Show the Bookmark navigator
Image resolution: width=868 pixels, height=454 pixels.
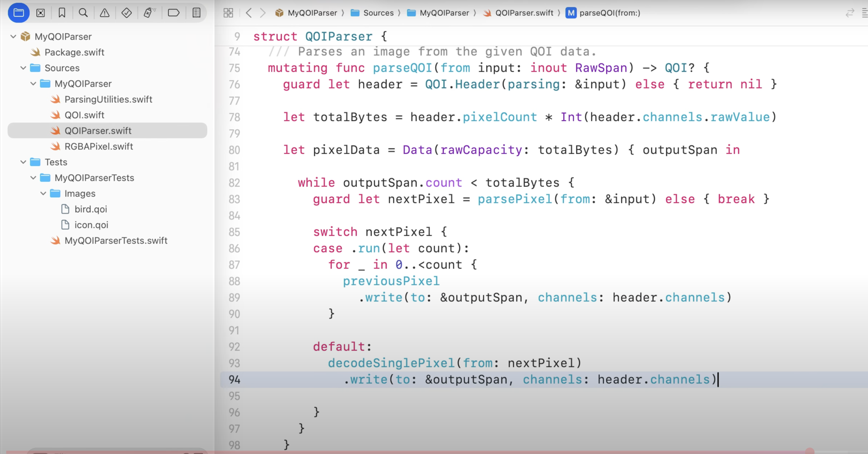[62, 13]
